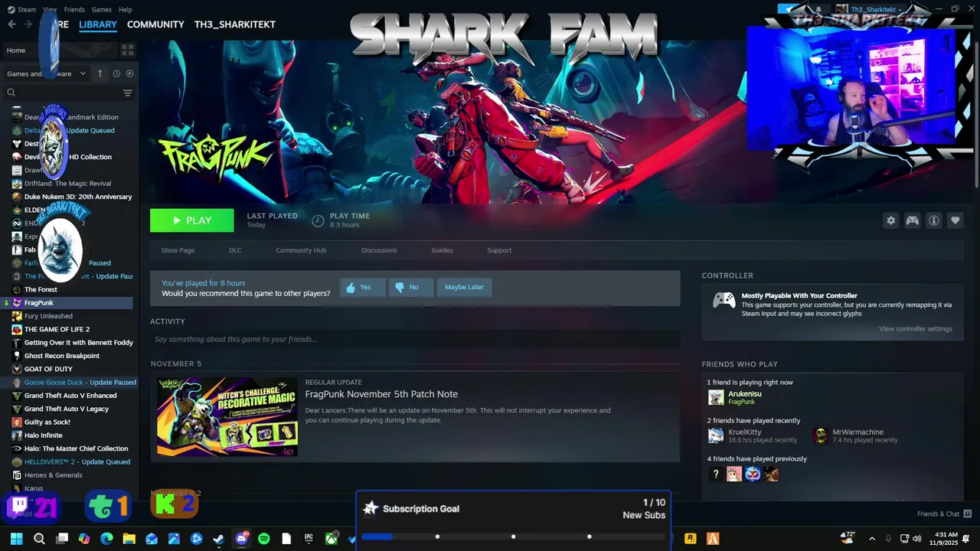The image size is (980, 551).
Task: Select Ghost Recon Breakpoint in library
Action: tap(62, 356)
